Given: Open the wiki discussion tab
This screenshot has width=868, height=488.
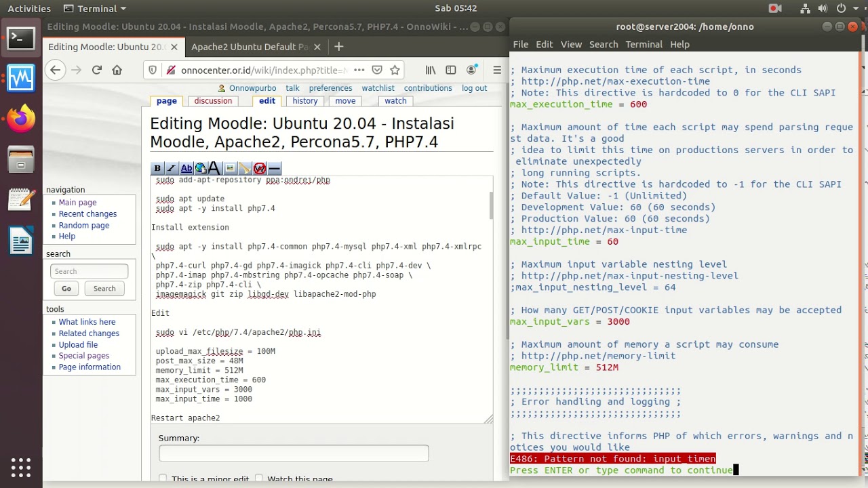Looking at the screenshot, I should point(213,100).
